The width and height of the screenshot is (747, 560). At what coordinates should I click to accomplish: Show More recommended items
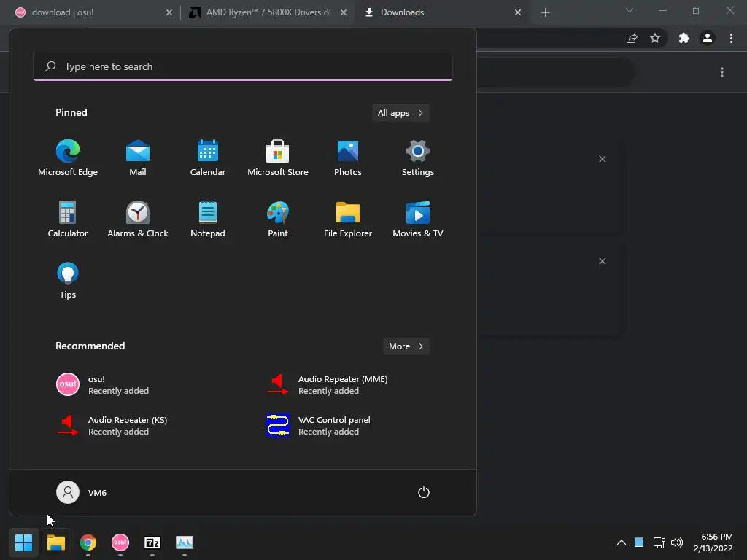(406, 346)
